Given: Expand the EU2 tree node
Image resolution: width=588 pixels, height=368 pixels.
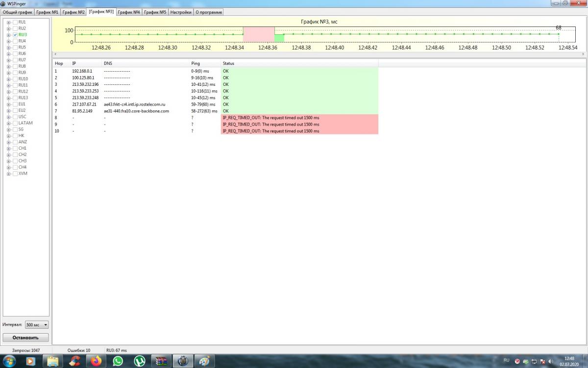Looking at the screenshot, I should click(x=8, y=110).
